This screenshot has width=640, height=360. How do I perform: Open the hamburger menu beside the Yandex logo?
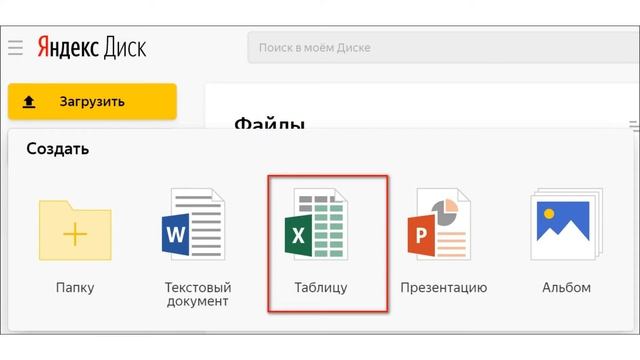16,48
